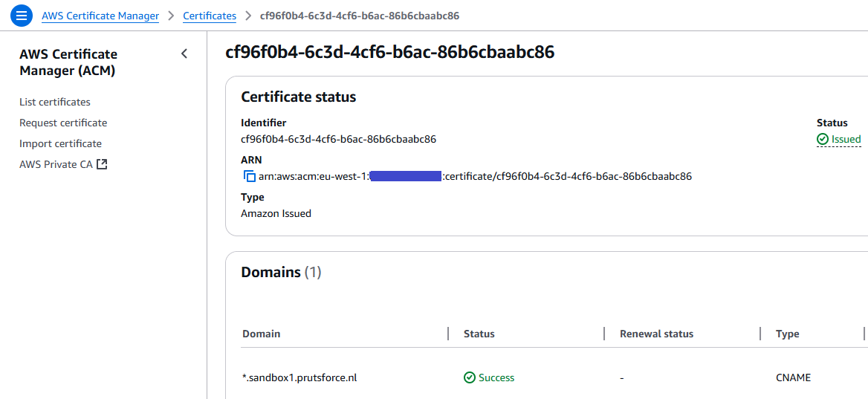868x399 pixels.
Task: Open the hamburger navigation menu
Action: tap(22, 15)
